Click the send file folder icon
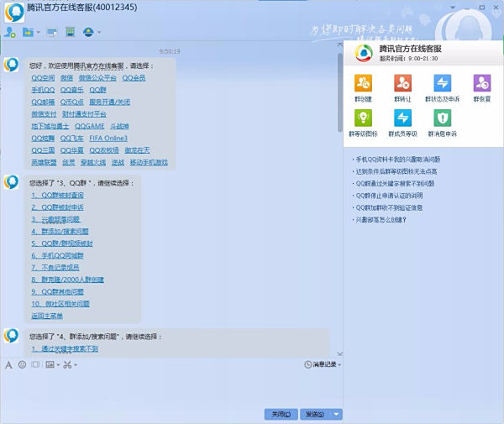 (29, 32)
